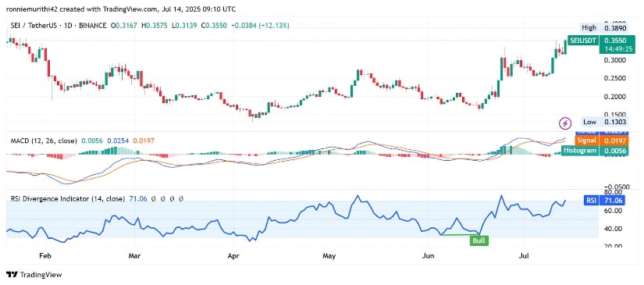Click the close price C0.3550 value

click(215, 26)
